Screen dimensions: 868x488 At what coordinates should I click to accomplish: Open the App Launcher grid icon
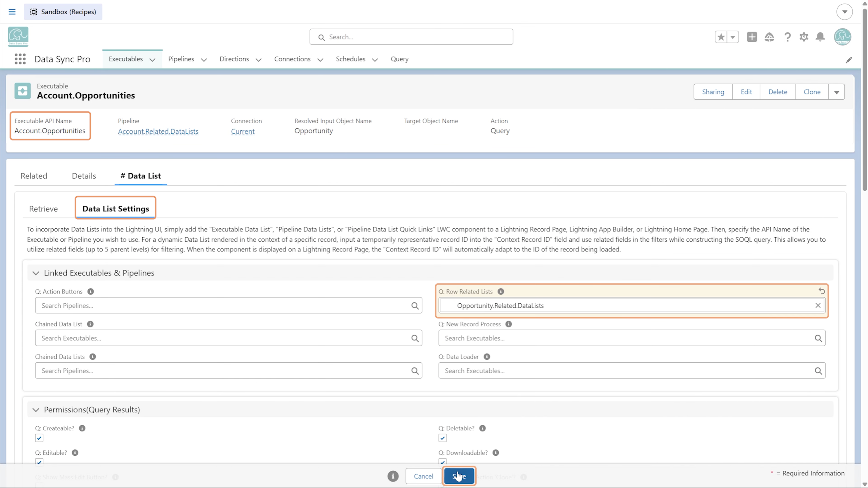click(20, 59)
